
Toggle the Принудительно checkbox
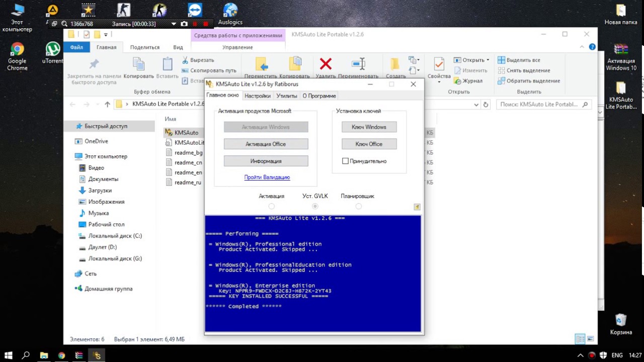[x=345, y=161]
